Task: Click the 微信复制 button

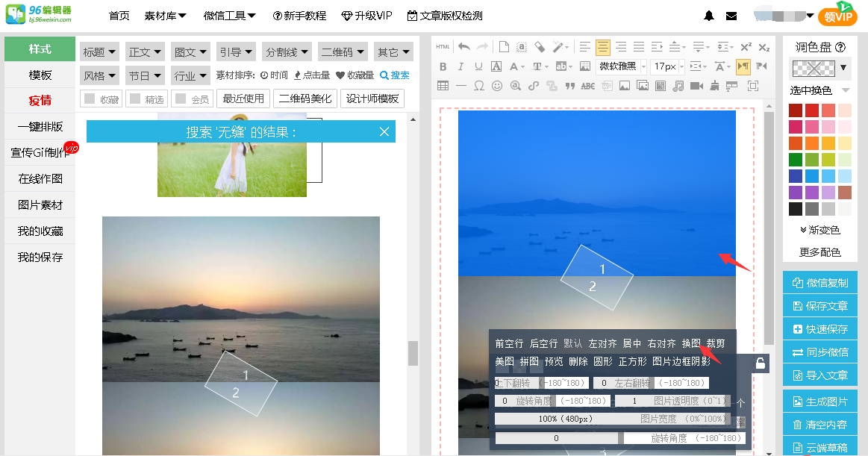Action: pyautogui.click(x=819, y=283)
